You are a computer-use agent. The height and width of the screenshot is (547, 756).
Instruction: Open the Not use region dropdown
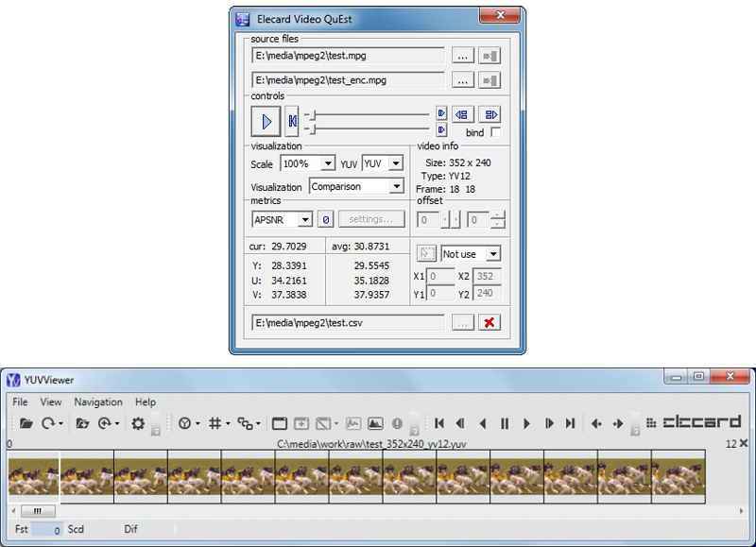pos(493,253)
